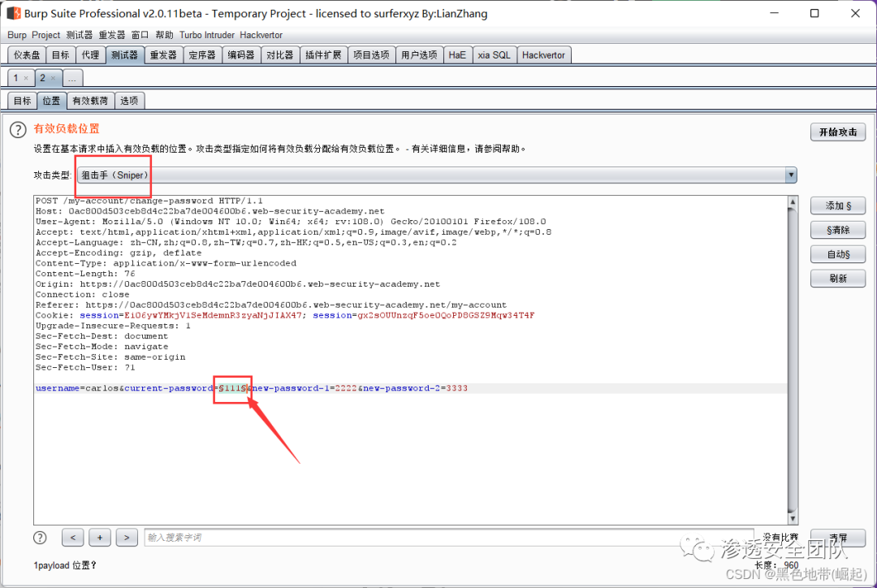Click the new-password-1 value 2222
The width and height of the screenshot is (877, 588).
346,388
